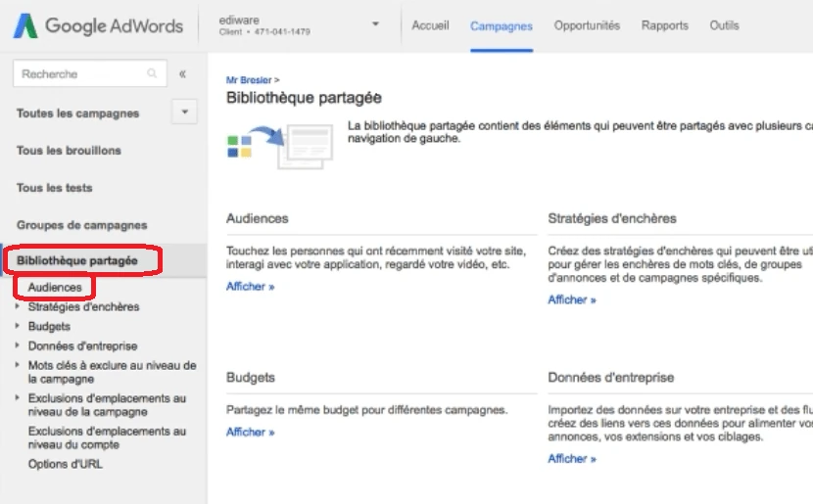Viewport: 813px width, 504px height.
Task: Expand the Budgets sidebar item
Action: point(19,326)
